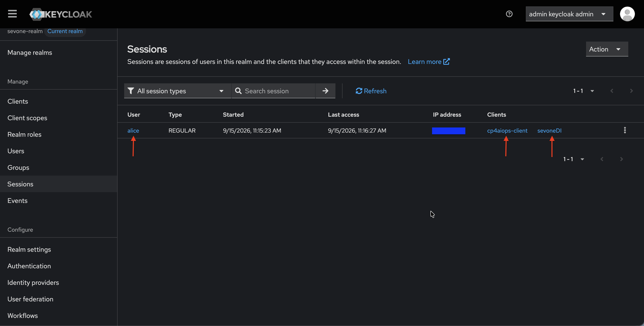Click the 9/15/2026, 11:15:23 AM started cell
The height and width of the screenshot is (326, 644).
click(252, 131)
